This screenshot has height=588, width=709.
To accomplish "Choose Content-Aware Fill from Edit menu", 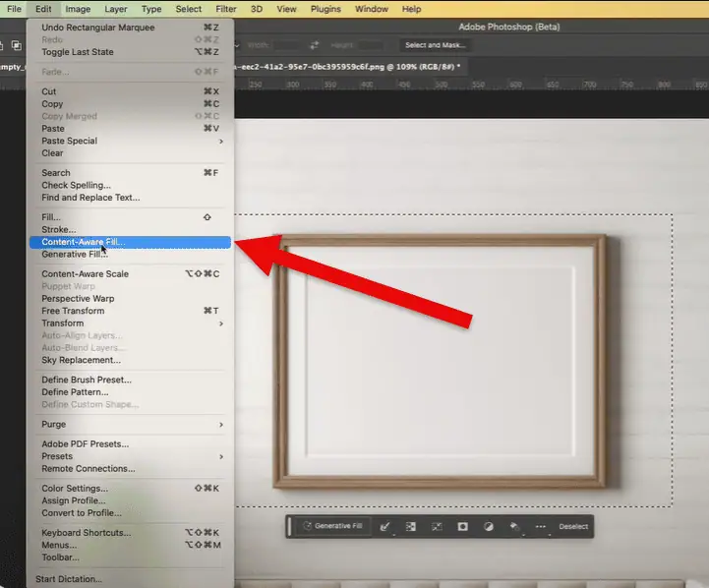I will (x=84, y=242).
